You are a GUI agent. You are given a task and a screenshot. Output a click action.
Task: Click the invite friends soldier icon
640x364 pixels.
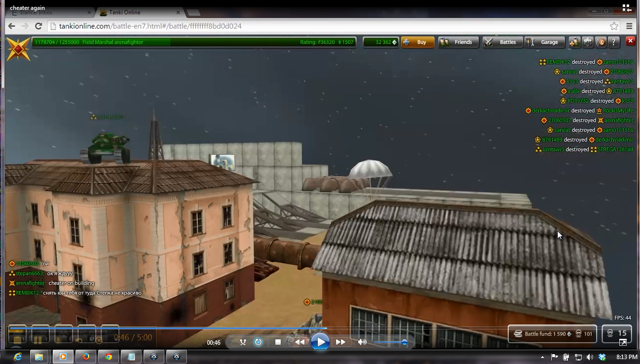point(574,42)
